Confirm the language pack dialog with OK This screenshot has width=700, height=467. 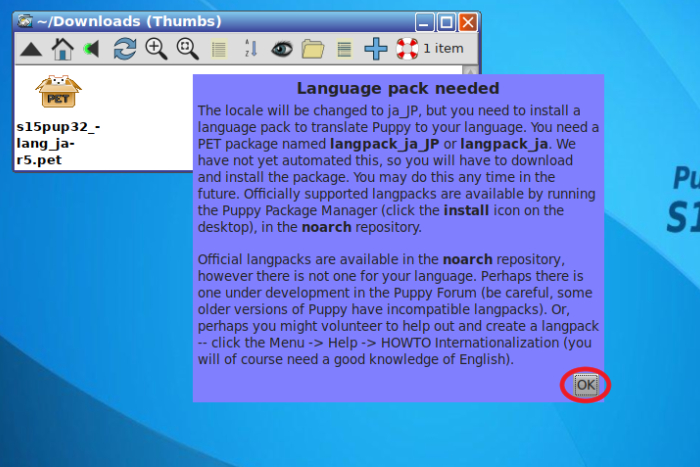[585, 385]
